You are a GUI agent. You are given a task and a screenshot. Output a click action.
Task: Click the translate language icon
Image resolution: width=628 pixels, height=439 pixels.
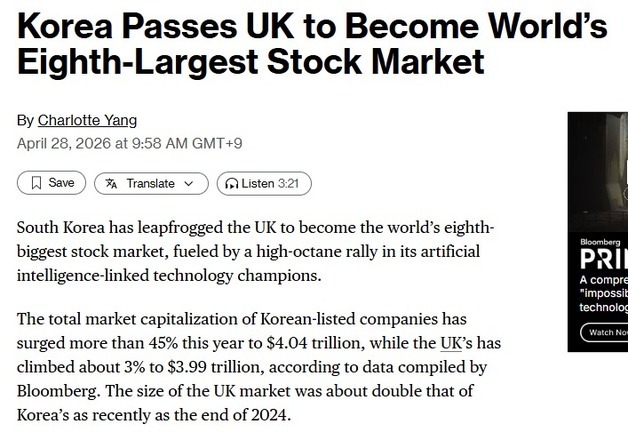tap(111, 183)
